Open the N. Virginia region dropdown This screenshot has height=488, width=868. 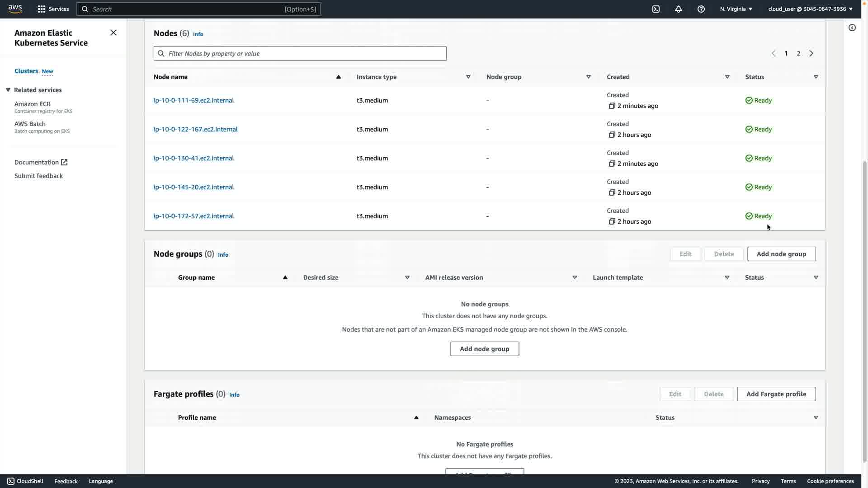tap(736, 9)
